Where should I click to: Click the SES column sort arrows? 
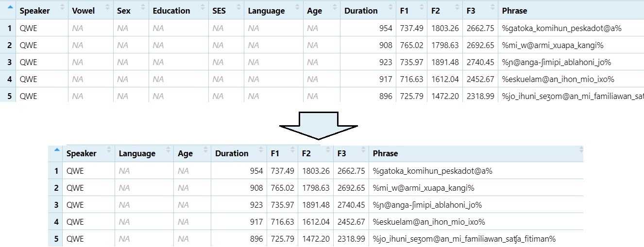tap(237, 7)
